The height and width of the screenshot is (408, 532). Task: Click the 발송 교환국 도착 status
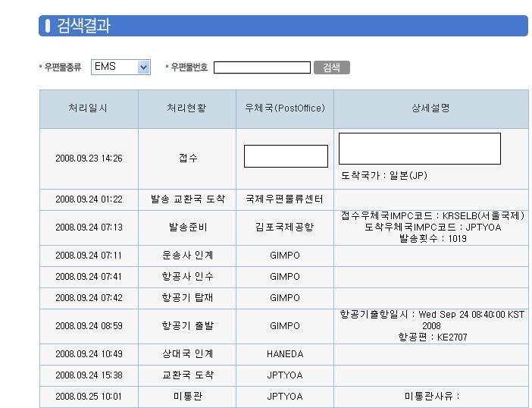pos(188,199)
